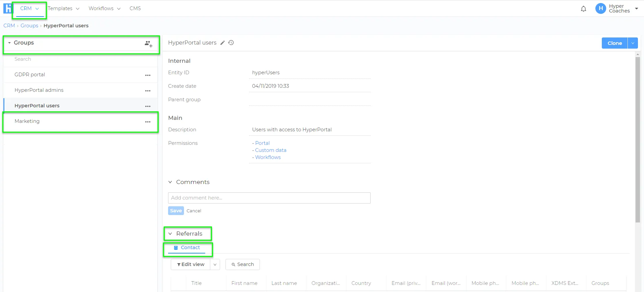The height and width of the screenshot is (292, 644).
Task: Collapse the Comments section
Action: tap(170, 182)
